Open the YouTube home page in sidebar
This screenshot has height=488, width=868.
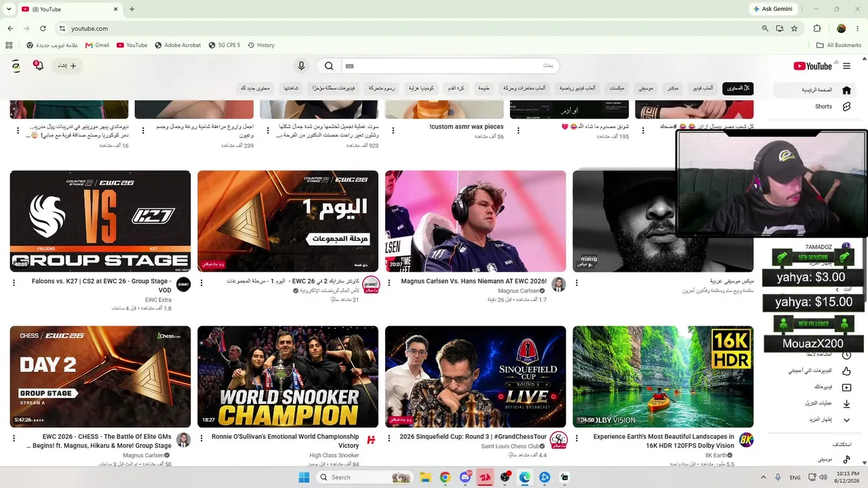816,89
